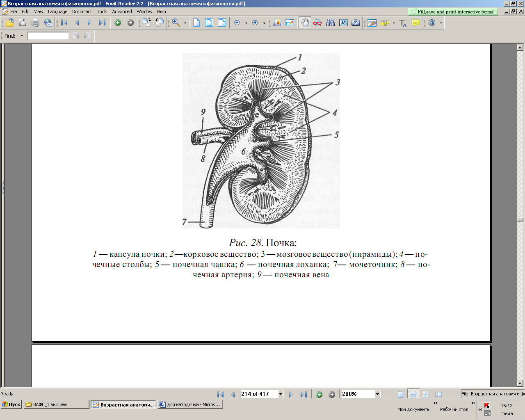Image resolution: width=525 pixels, height=420 pixels.
Task: Open the info icon dropdown arrow
Action: tap(441, 23)
